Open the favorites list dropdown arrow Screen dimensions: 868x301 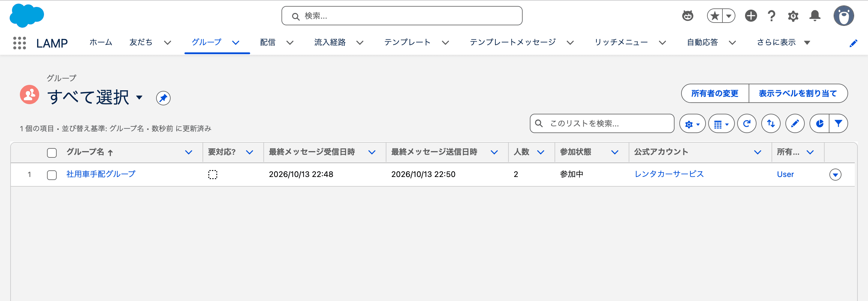728,15
